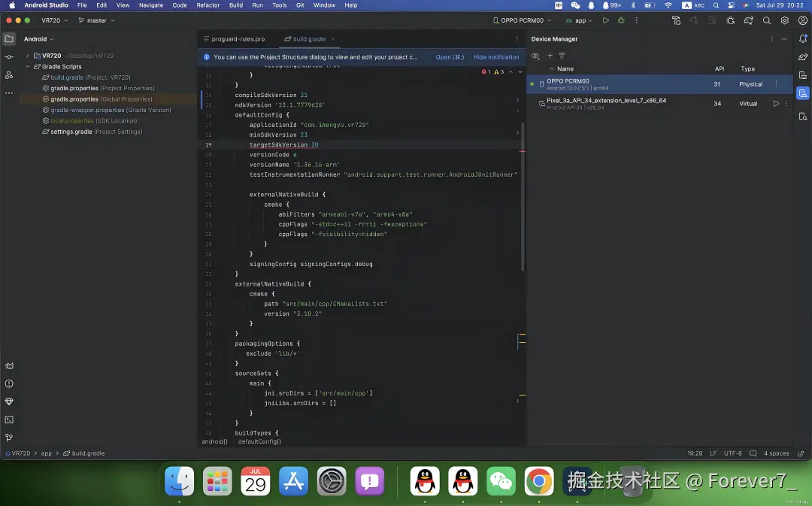Open VR720 project dropdown in toolbar
The width and height of the screenshot is (812, 506).
pyautogui.click(x=55, y=21)
